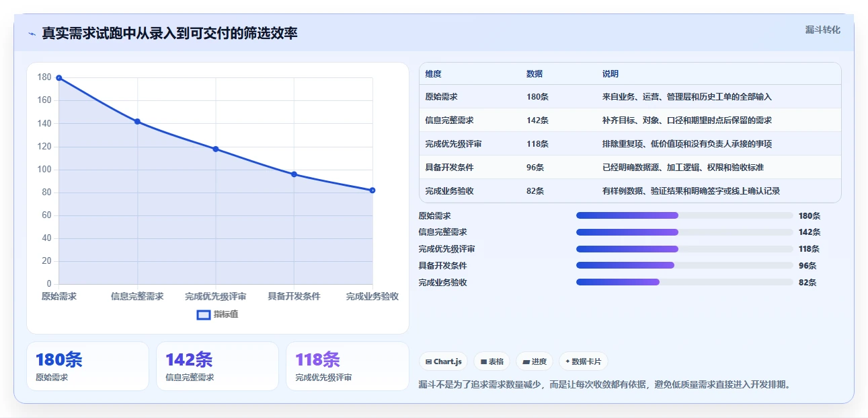Click the Chart.js tag
The width and height of the screenshot is (868, 418).
444,361
